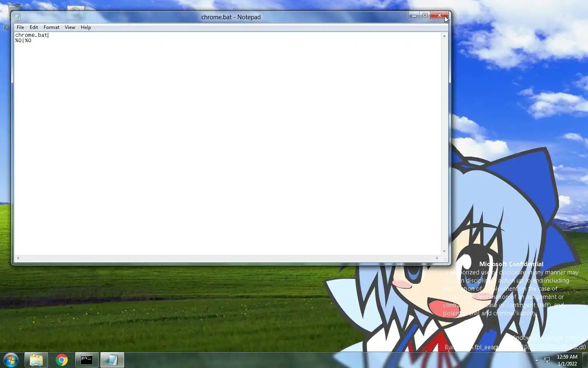Image resolution: width=588 pixels, height=368 pixels.
Task: Click the Show desktop strip on the taskbar
Action: [x=585, y=360]
